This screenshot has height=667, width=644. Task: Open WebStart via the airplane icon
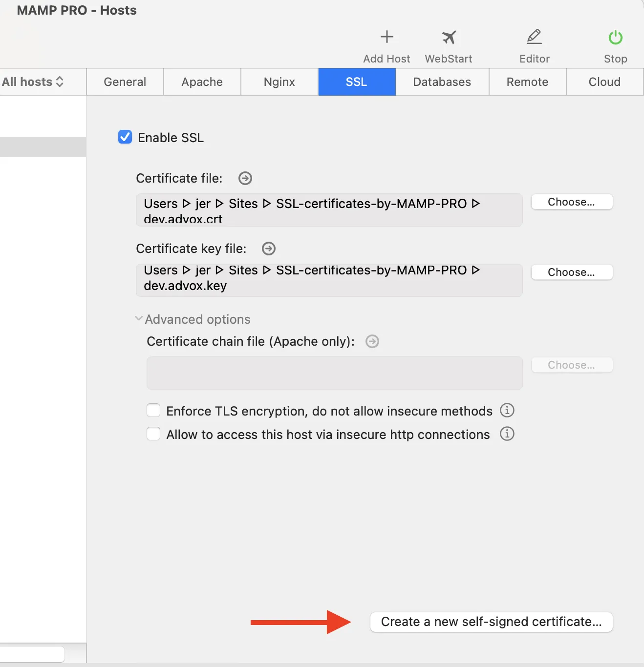[x=449, y=37]
